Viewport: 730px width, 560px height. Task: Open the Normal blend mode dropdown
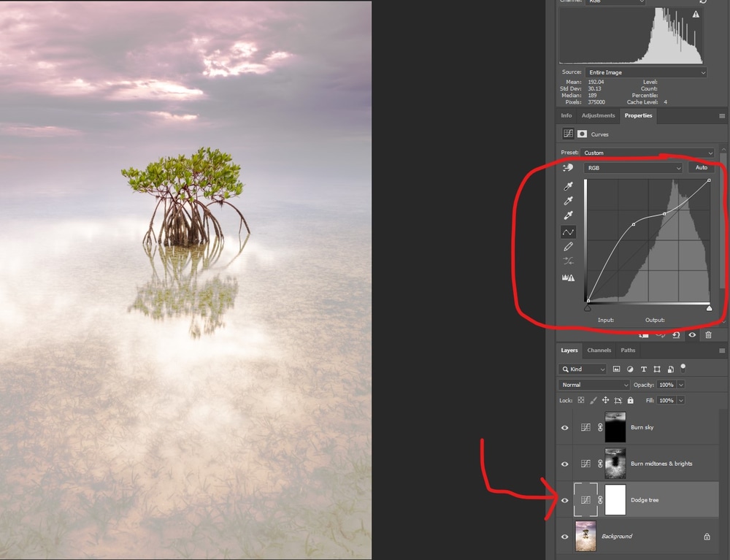click(593, 385)
